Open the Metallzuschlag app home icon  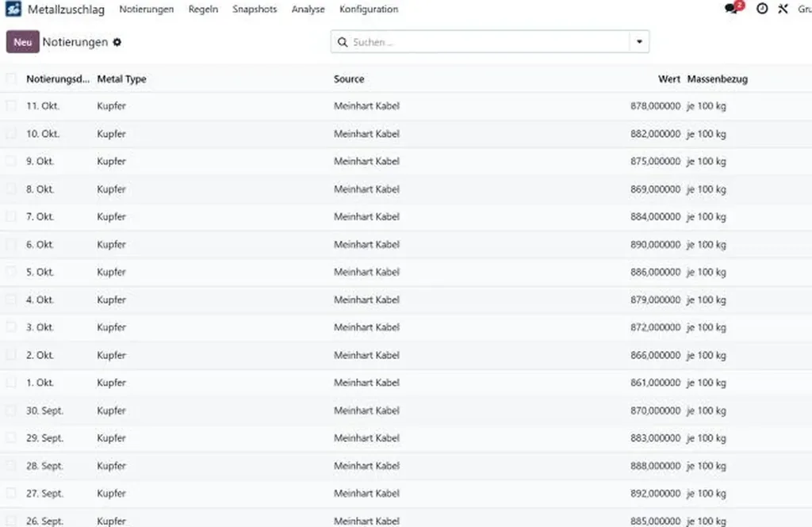(x=13, y=9)
